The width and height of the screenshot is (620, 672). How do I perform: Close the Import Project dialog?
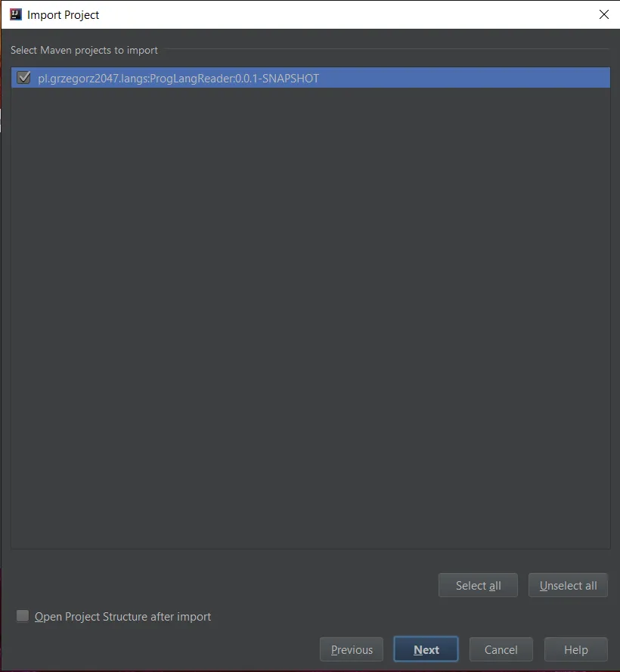(603, 14)
